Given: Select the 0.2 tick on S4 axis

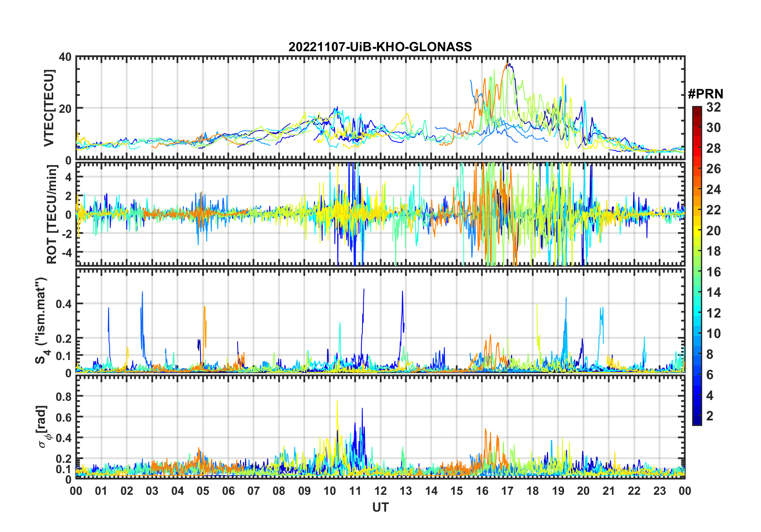Looking at the screenshot, I should (x=63, y=338).
